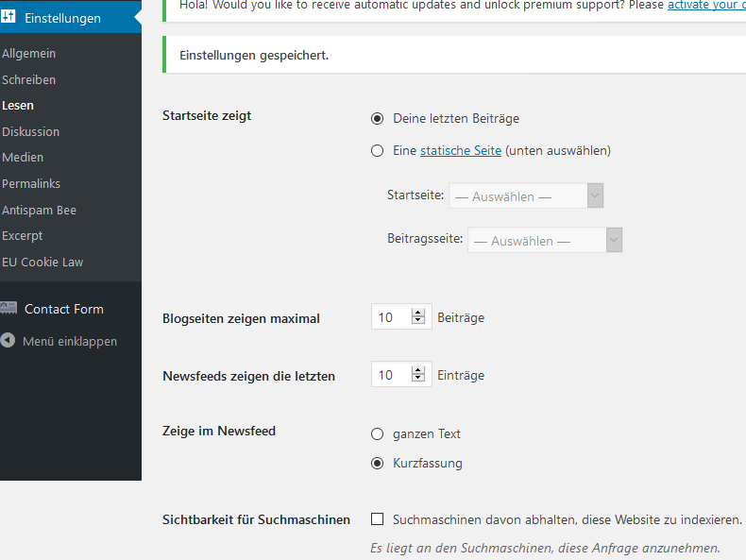Choose ganzen Text for the newsfeed
This screenshot has width=746, height=560.
pyautogui.click(x=378, y=433)
